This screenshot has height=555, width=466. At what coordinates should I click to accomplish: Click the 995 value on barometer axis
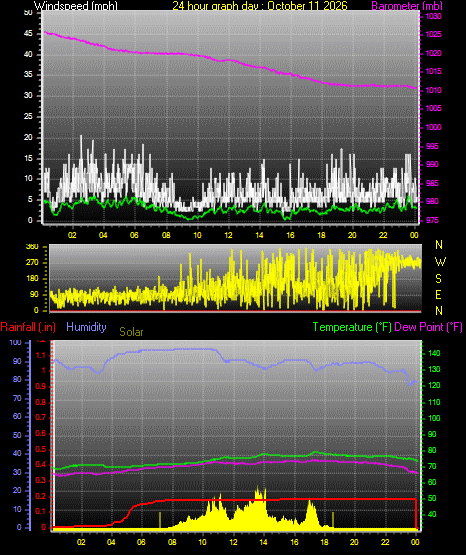tap(432, 146)
